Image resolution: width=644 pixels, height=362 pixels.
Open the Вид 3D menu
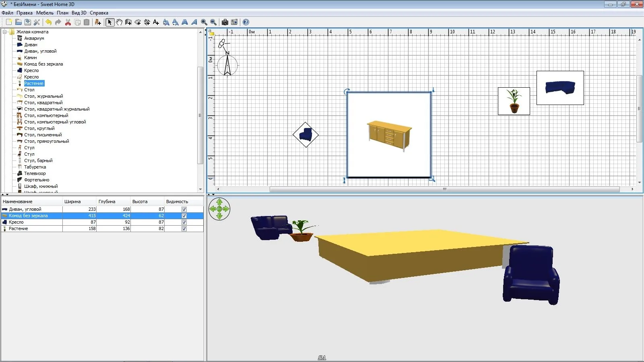(79, 13)
